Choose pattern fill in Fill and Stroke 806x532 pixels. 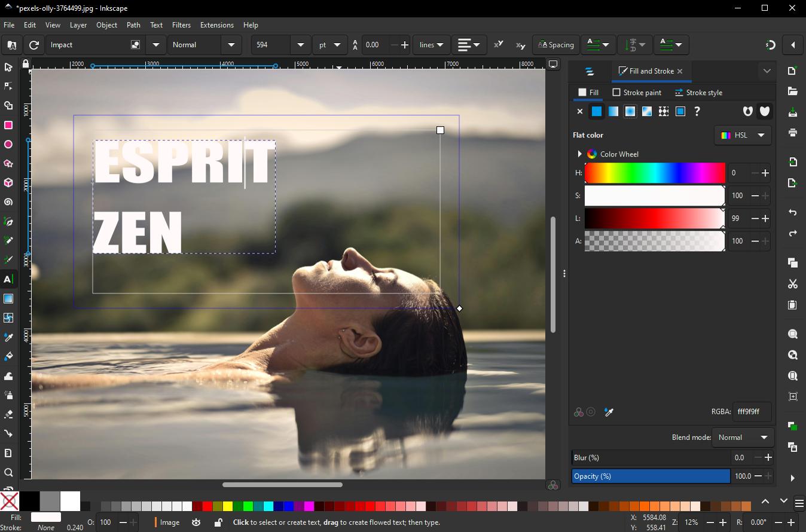[x=664, y=111]
